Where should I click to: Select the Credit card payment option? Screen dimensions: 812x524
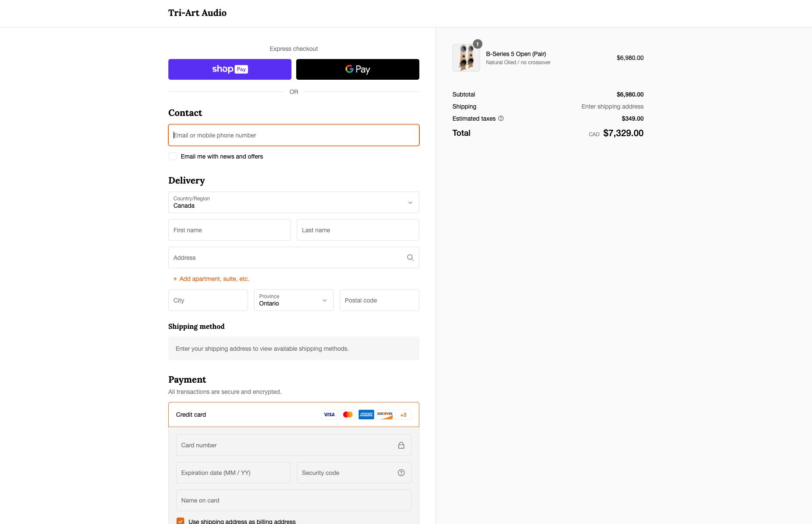(x=191, y=415)
